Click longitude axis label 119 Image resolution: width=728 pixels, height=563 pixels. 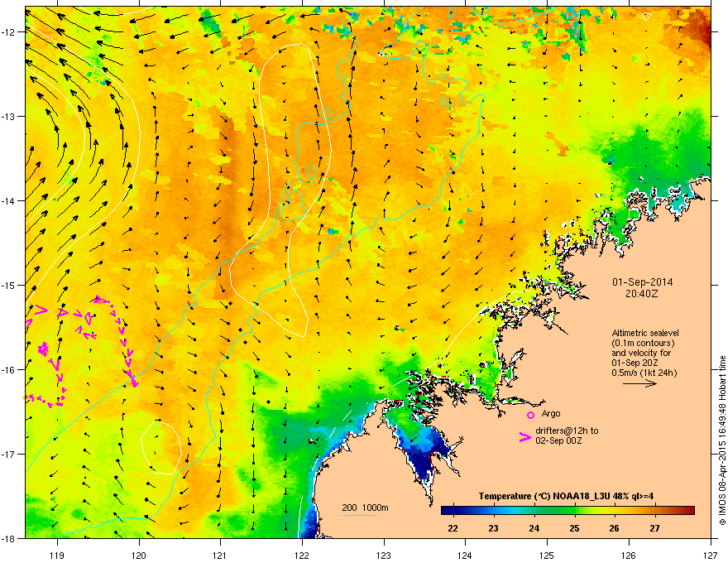point(57,555)
